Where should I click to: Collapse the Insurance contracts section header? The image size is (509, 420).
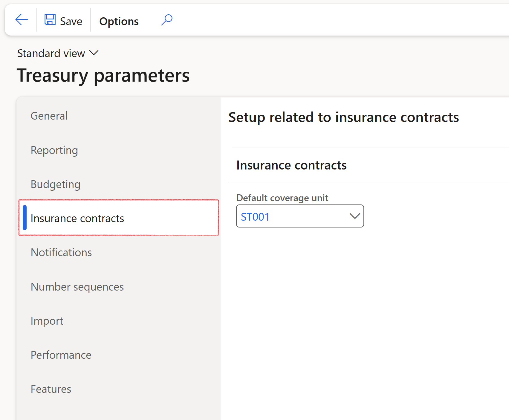(x=291, y=165)
